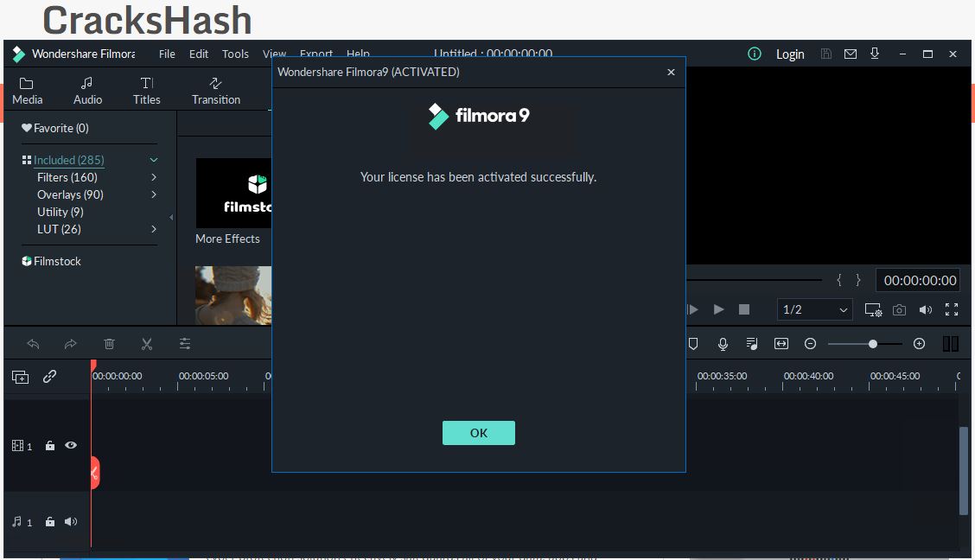975x560 pixels.
Task: Click the preview volume speaker icon
Action: tap(925, 309)
